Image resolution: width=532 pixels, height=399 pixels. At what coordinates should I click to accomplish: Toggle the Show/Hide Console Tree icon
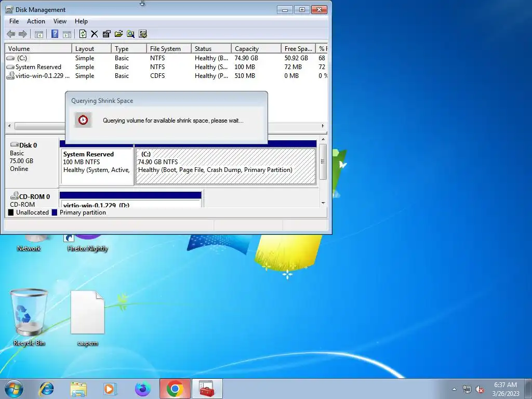click(39, 34)
